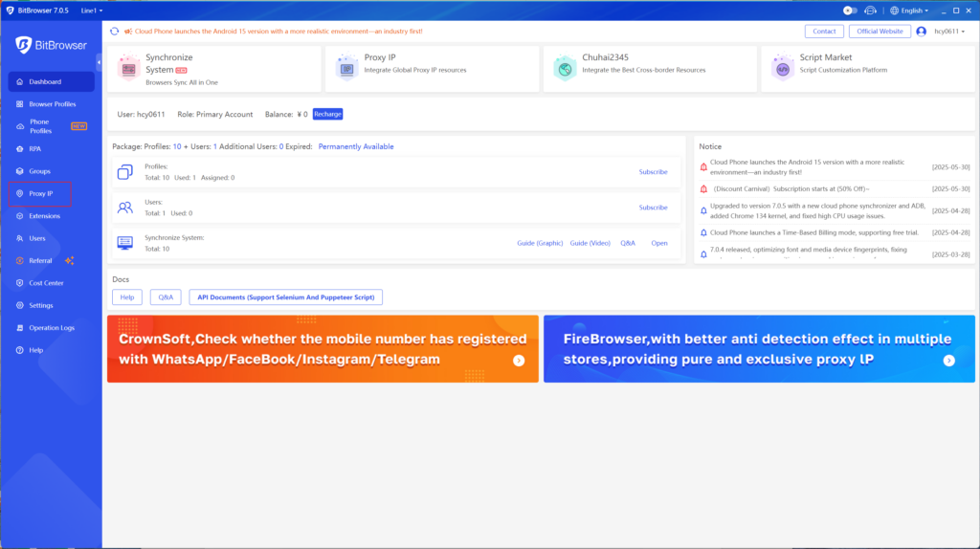Screen dimensions: 980x549
Task: Click the BitBrowser logo
Action: [52, 45]
